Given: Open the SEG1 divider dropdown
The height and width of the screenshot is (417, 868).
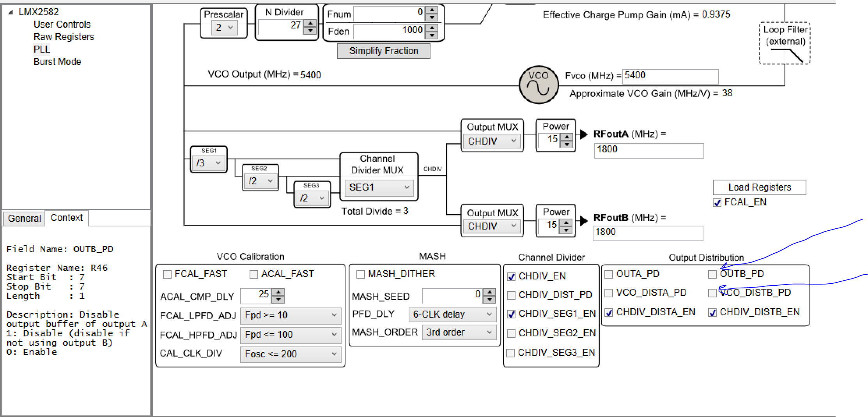Looking at the screenshot, I should [x=209, y=163].
